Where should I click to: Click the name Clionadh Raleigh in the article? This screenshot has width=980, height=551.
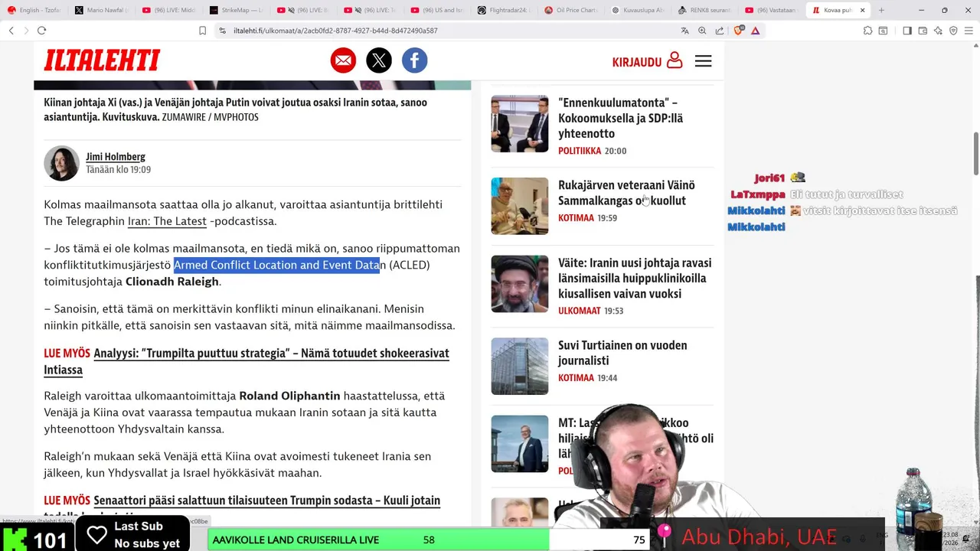pos(172,282)
